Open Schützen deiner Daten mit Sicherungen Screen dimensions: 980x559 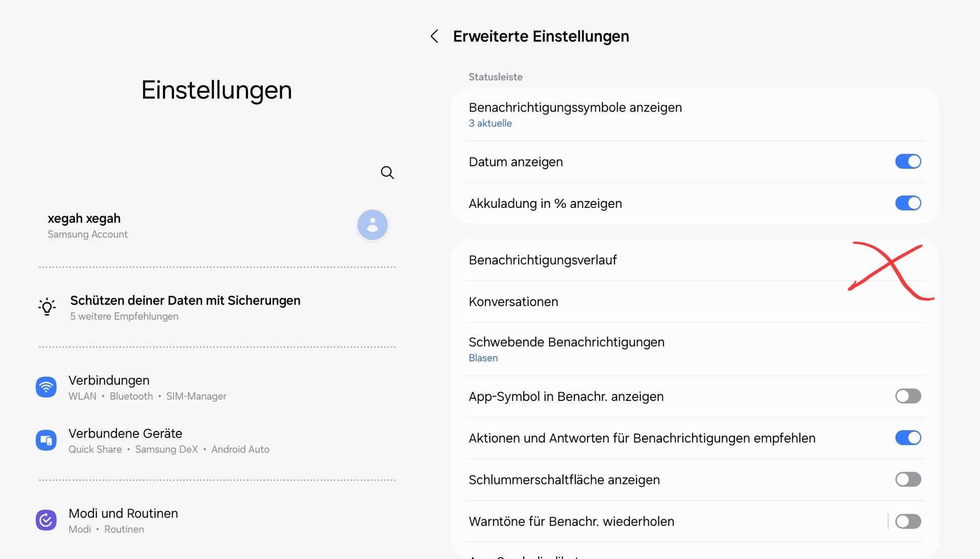[x=217, y=308]
